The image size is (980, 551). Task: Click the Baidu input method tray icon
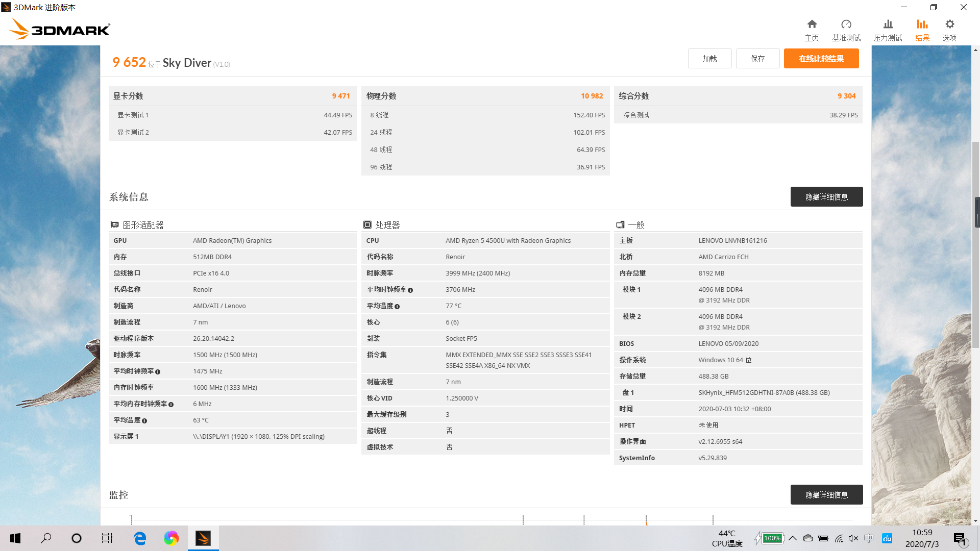[887, 538]
